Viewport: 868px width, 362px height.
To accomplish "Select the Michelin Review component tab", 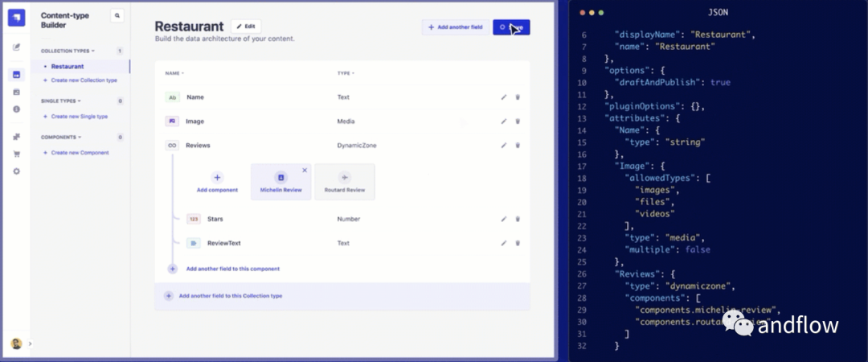I will (280, 182).
